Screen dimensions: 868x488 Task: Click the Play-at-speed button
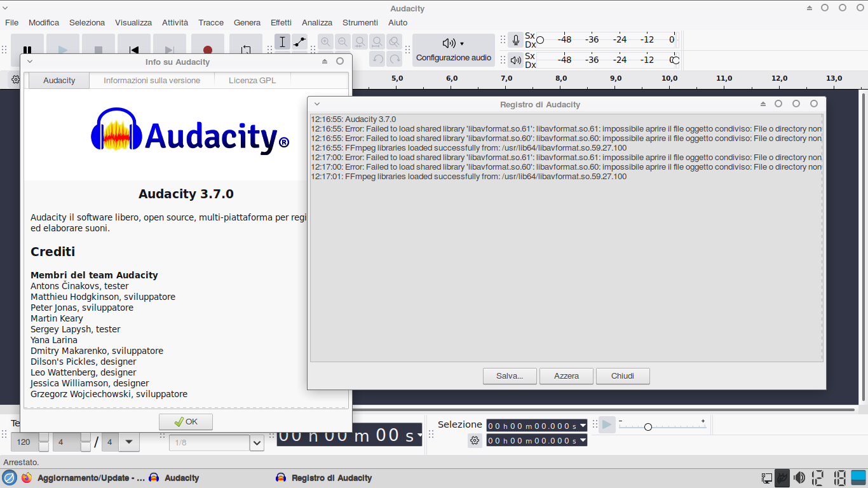[607, 425]
